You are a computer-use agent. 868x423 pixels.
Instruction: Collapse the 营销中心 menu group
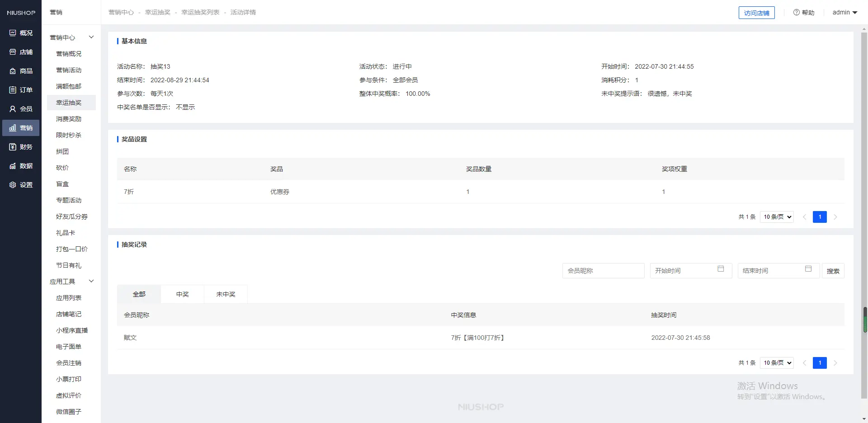click(91, 37)
